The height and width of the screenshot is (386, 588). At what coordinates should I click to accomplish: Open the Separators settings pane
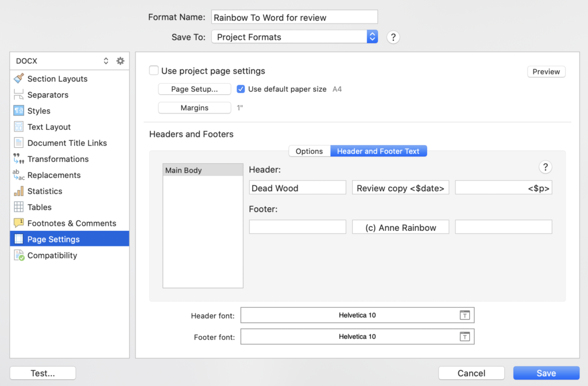click(49, 95)
